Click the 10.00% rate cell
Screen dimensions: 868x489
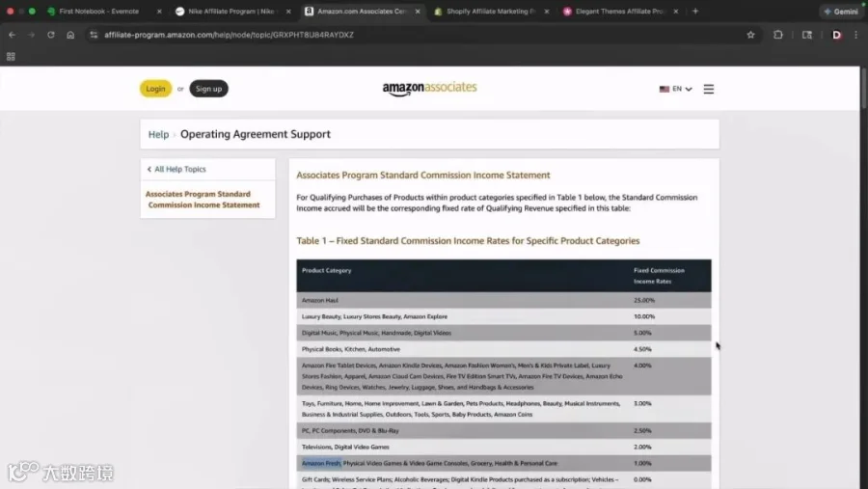[x=644, y=316]
